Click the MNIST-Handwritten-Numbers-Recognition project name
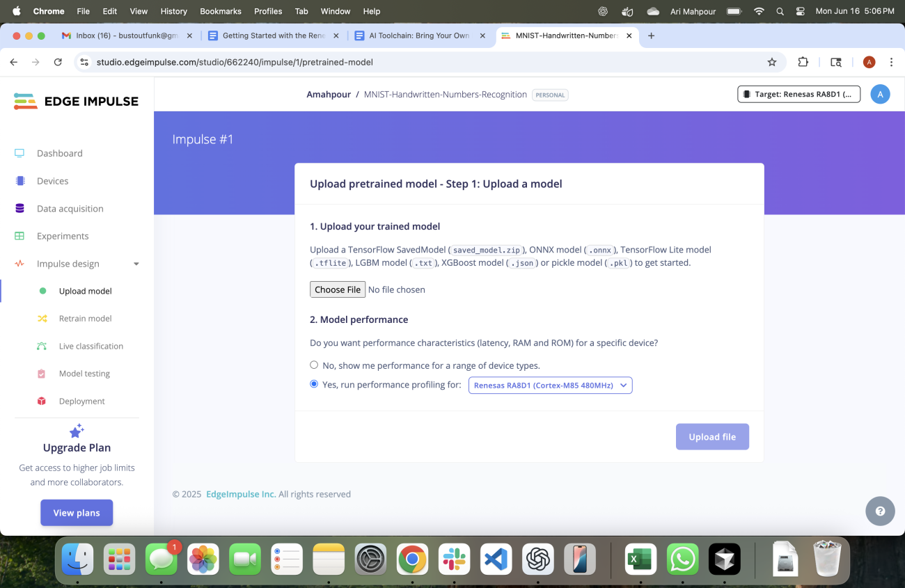905x588 pixels. point(445,95)
